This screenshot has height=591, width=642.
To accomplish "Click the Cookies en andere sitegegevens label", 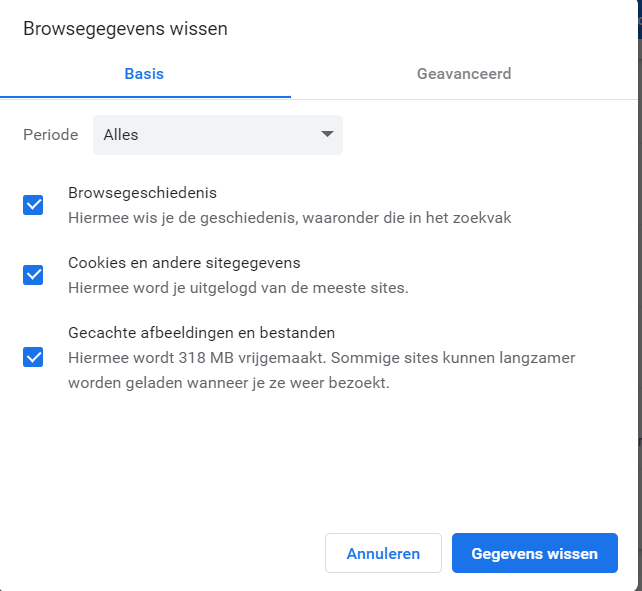I will [x=184, y=263].
